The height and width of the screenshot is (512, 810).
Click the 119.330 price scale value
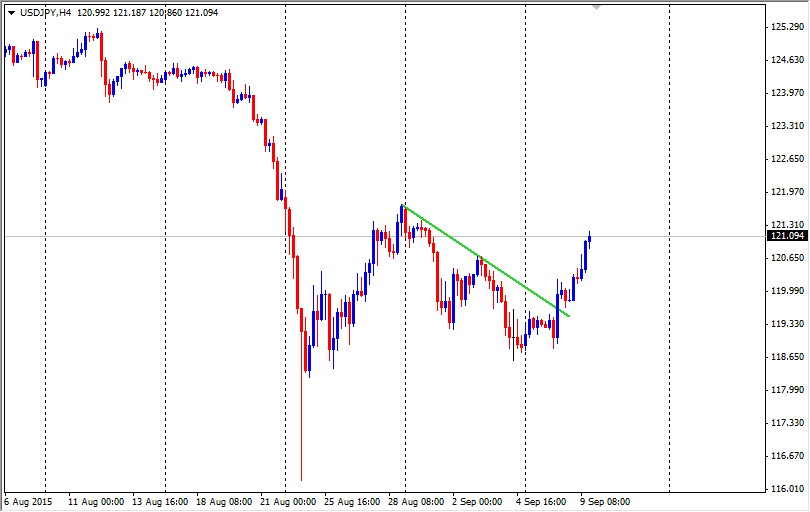[x=787, y=324]
